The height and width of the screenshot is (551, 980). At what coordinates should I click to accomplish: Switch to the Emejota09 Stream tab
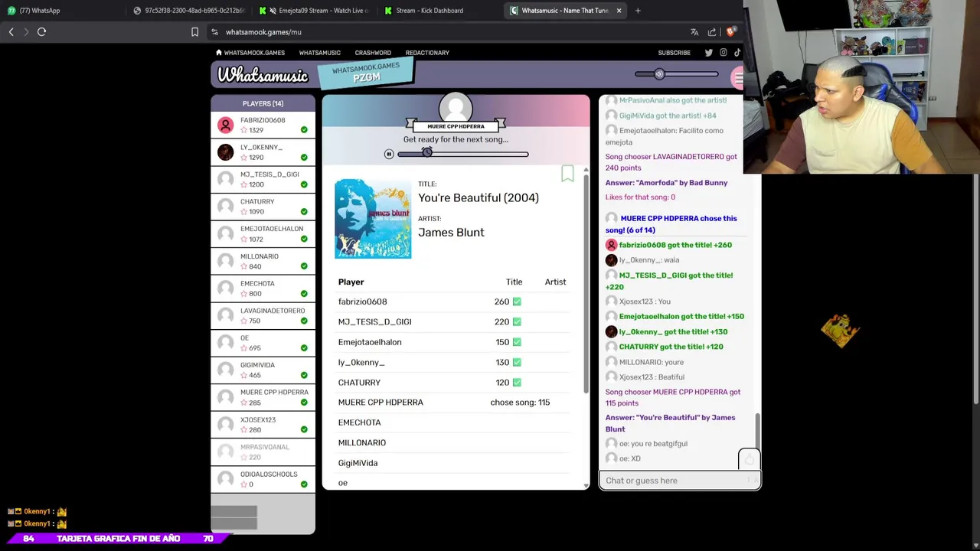pos(315,11)
